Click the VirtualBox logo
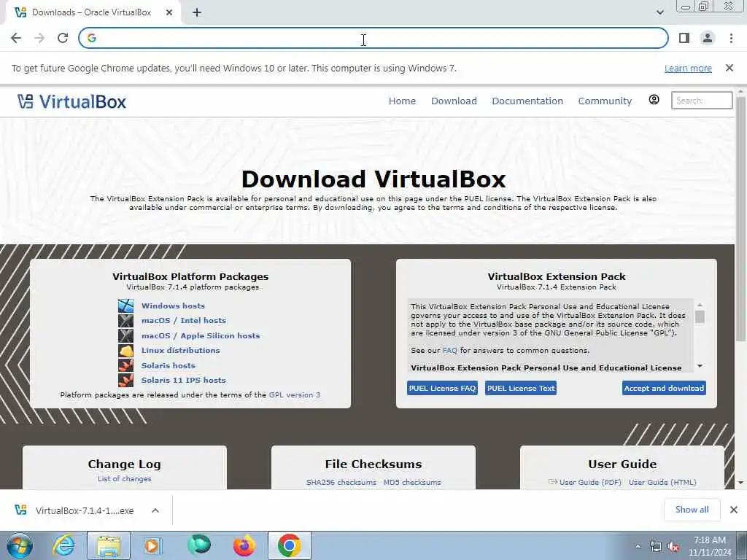The width and height of the screenshot is (747, 560). 72,101
